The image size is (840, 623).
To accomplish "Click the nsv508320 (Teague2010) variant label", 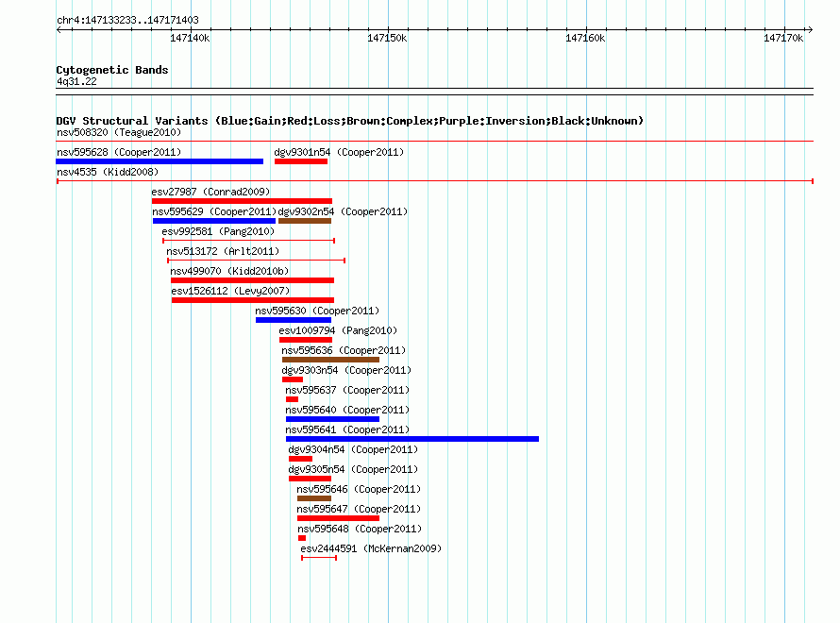I will tap(119, 132).
